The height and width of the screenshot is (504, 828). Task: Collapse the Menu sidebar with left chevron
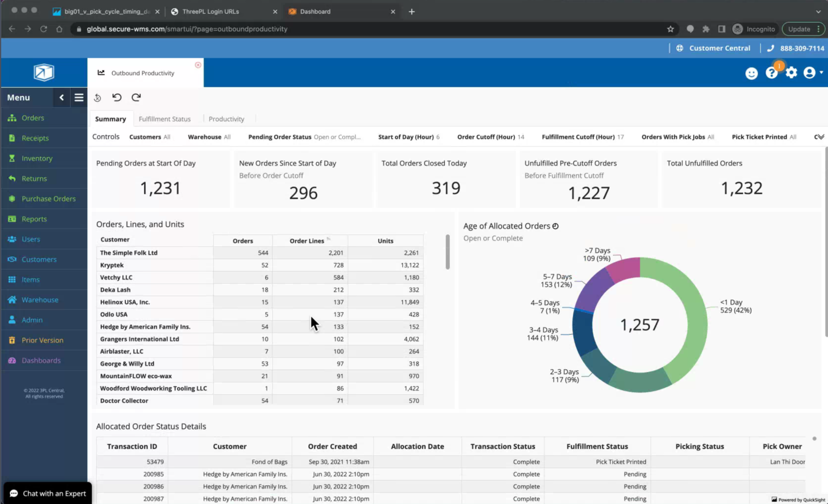tap(62, 98)
